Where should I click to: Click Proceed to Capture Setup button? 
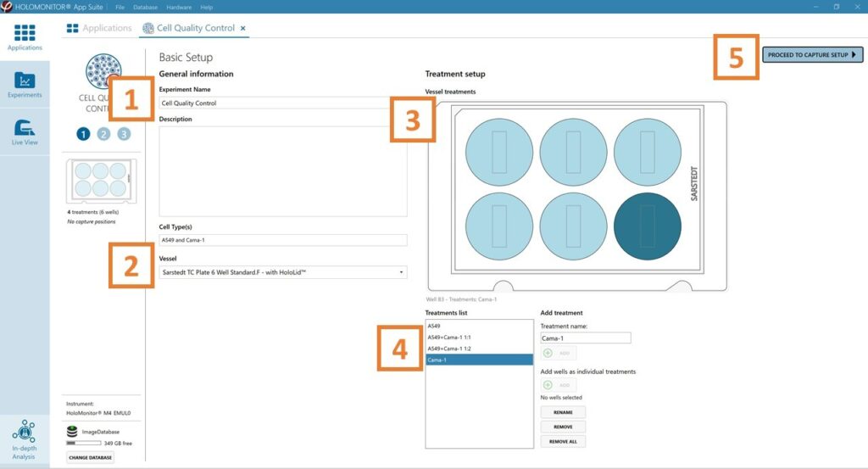(812, 55)
